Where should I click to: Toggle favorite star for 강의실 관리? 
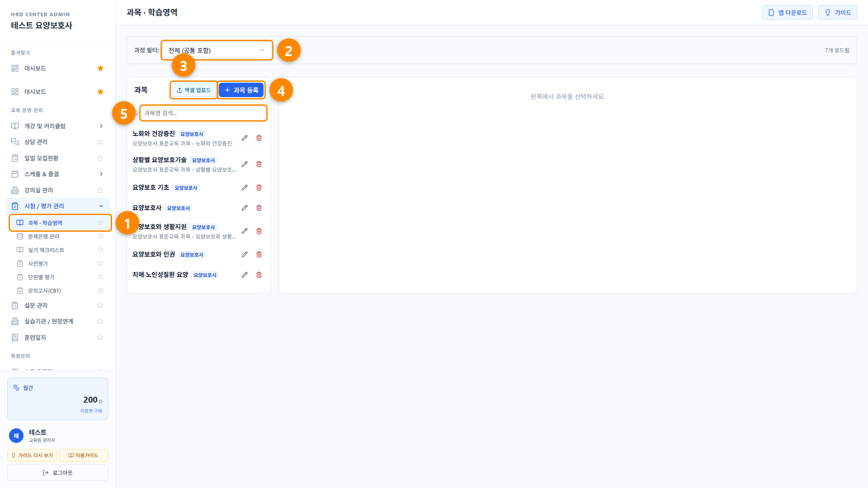100,190
